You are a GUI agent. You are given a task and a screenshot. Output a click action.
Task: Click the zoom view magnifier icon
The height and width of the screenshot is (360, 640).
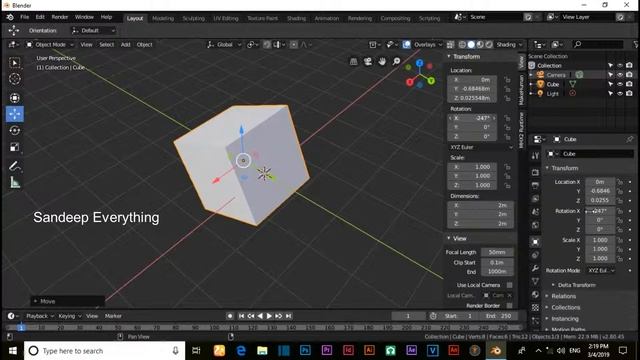click(x=396, y=62)
